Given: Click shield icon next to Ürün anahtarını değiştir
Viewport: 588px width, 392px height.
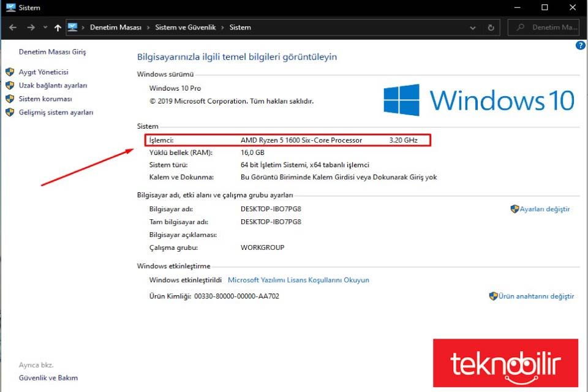Looking at the screenshot, I should [494, 296].
